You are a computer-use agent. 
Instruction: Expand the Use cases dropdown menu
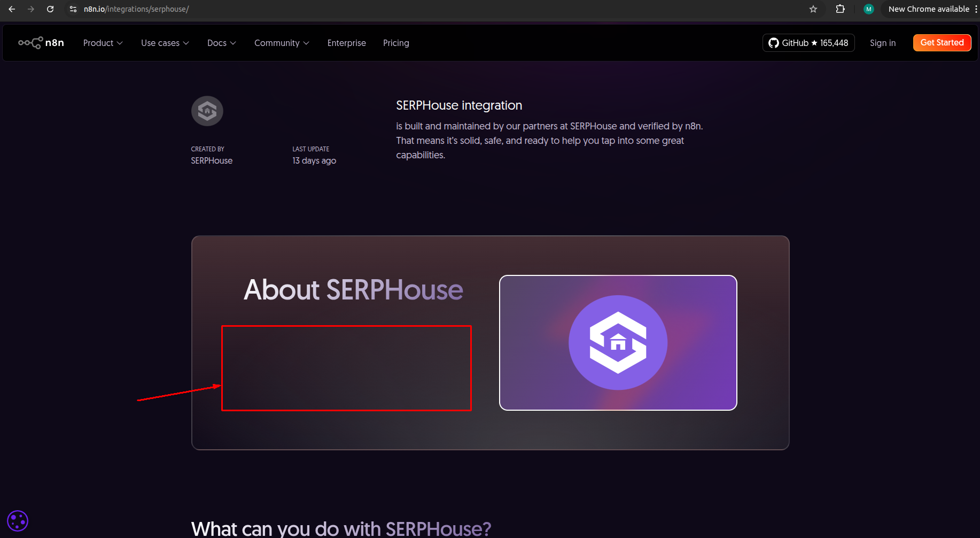(165, 43)
